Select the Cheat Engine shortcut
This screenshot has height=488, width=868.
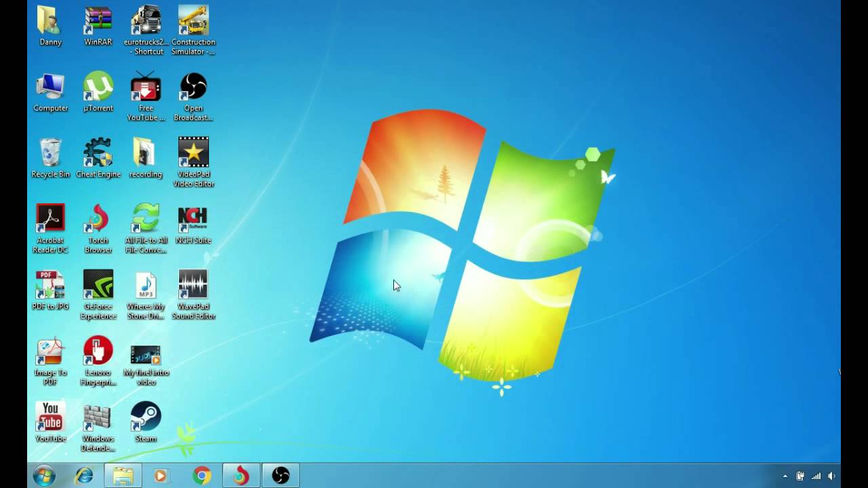(x=98, y=158)
